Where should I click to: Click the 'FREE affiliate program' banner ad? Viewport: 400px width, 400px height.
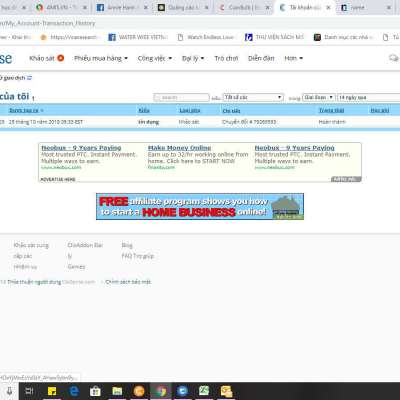[x=200, y=206]
